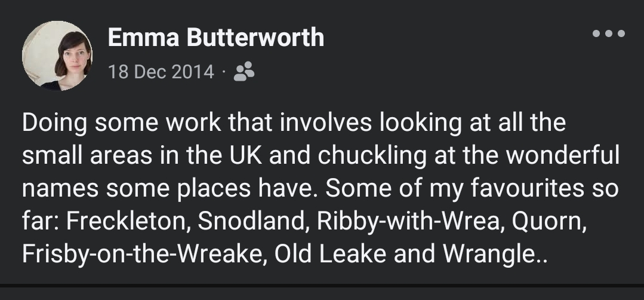This screenshot has height=300, width=644.
Task: Open Emma Butterworth's profile picture
Action: [x=57, y=56]
